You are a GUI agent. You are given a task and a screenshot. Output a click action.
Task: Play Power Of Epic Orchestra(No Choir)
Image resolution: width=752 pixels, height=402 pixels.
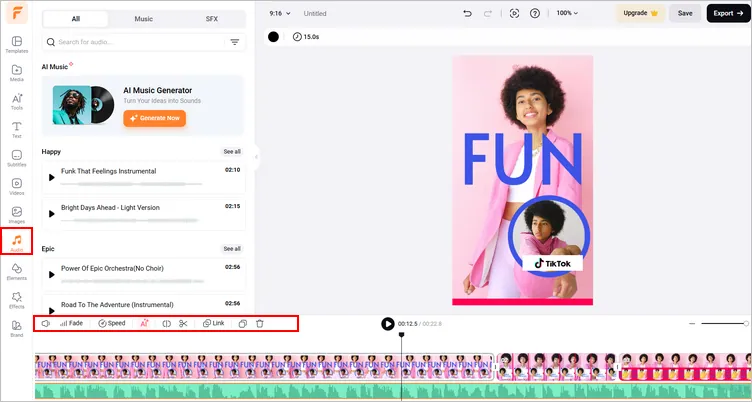[x=52, y=274]
